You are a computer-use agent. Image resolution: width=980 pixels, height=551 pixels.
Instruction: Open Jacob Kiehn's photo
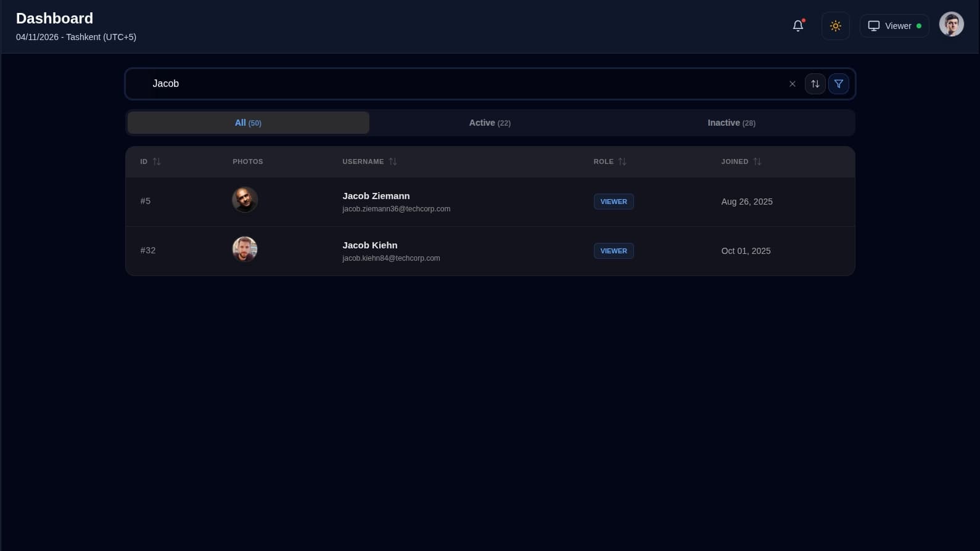(245, 250)
